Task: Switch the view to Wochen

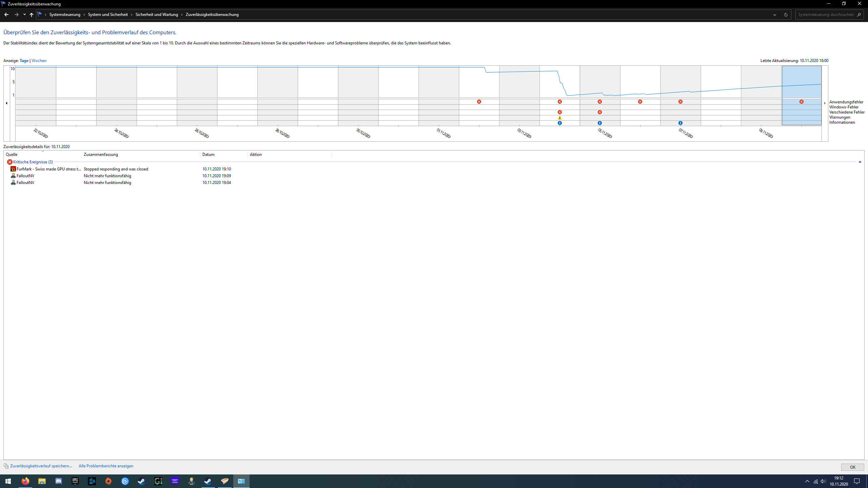Action: (39, 61)
